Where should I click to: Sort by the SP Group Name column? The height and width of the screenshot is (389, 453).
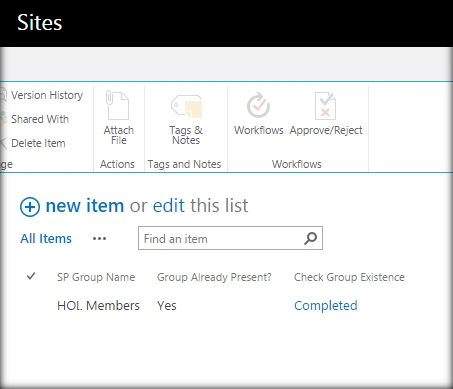tap(96, 277)
